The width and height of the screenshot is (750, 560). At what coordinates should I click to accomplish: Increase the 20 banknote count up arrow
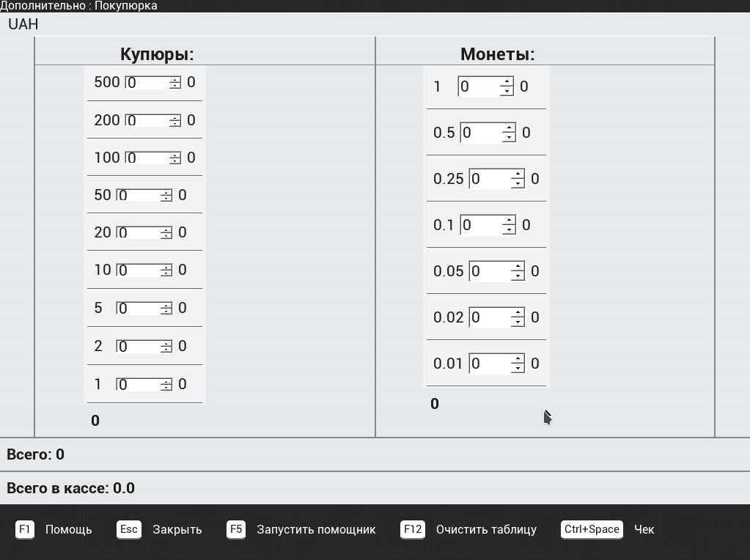pyautogui.click(x=166, y=229)
